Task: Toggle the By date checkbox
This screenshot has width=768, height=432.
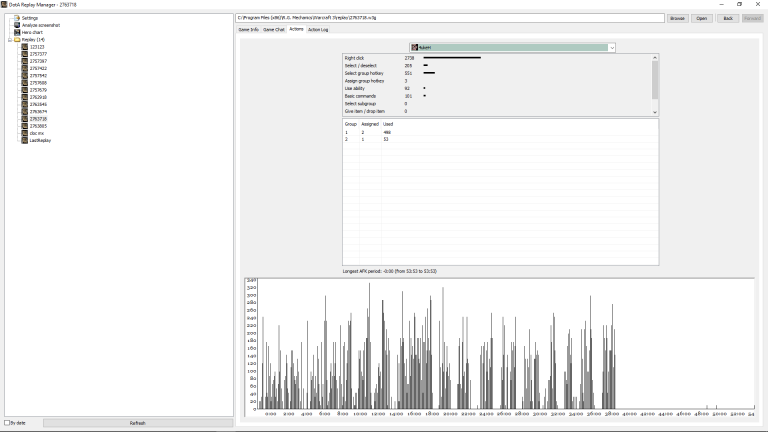Action: pyautogui.click(x=7, y=423)
